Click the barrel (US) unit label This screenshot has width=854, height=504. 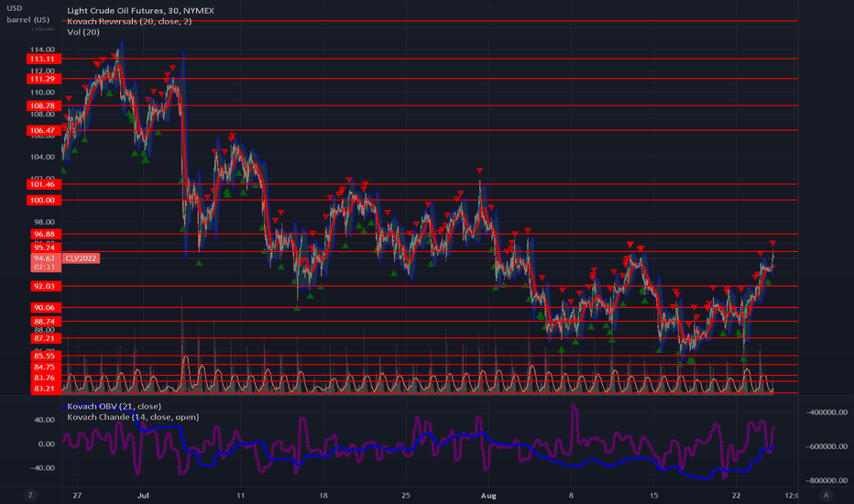[27, 19]
